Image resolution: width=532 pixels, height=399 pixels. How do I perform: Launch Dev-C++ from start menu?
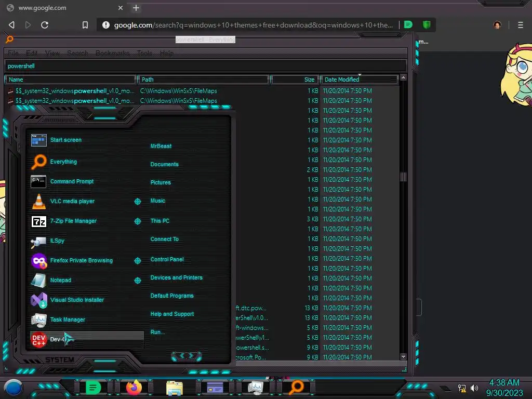pos(87,339)
